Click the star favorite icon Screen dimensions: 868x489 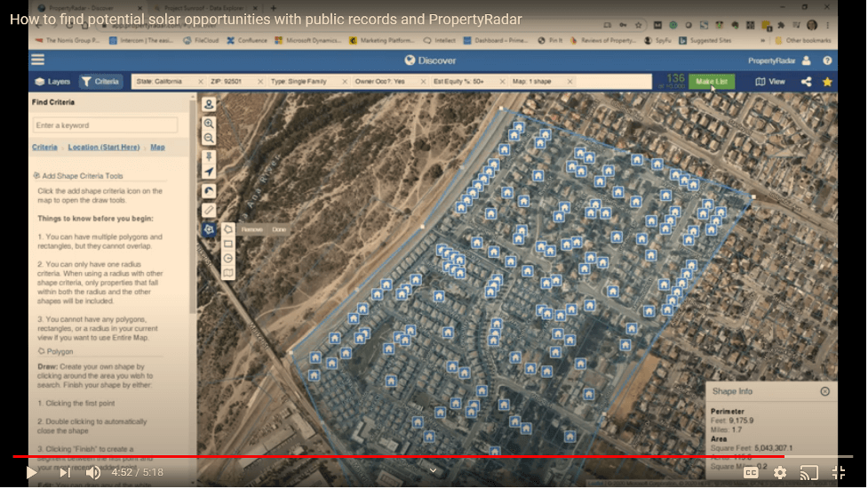click(827, 82)
